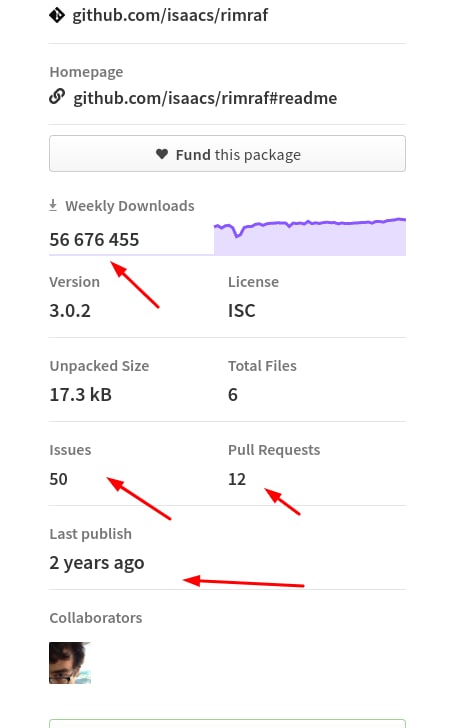Click the Total Files count 6

coord(233,395)
